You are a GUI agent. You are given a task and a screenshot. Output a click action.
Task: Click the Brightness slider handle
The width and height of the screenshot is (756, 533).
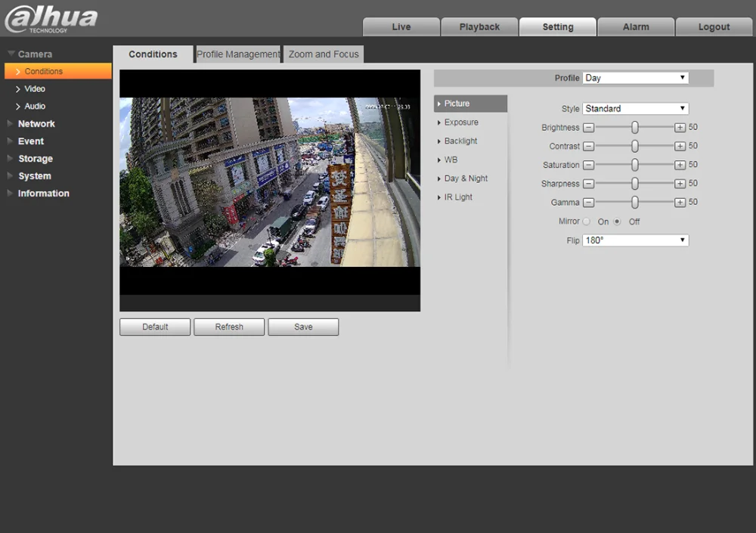pos(635,128)
